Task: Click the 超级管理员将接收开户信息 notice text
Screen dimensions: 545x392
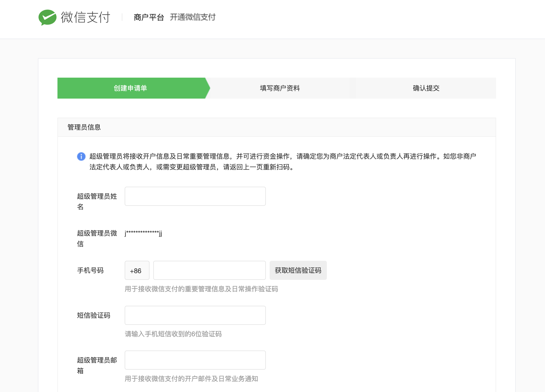Action: point(283,161)
